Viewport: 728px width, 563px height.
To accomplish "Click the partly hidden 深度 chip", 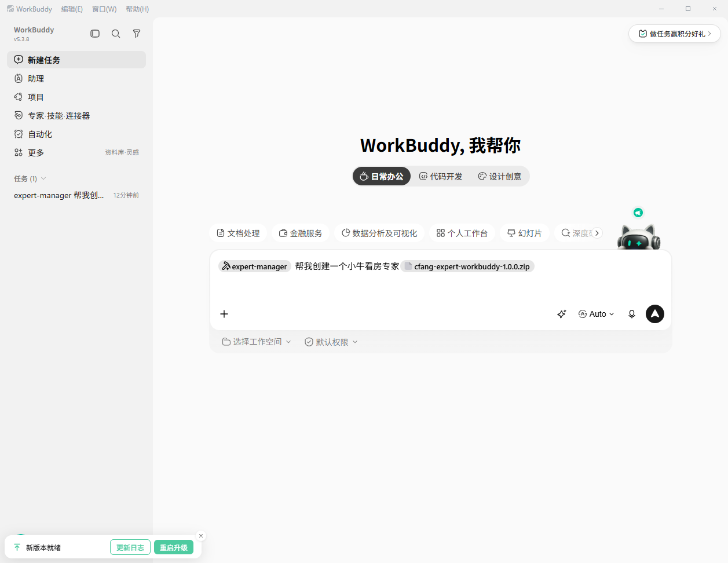I will (x=573, y=233).
